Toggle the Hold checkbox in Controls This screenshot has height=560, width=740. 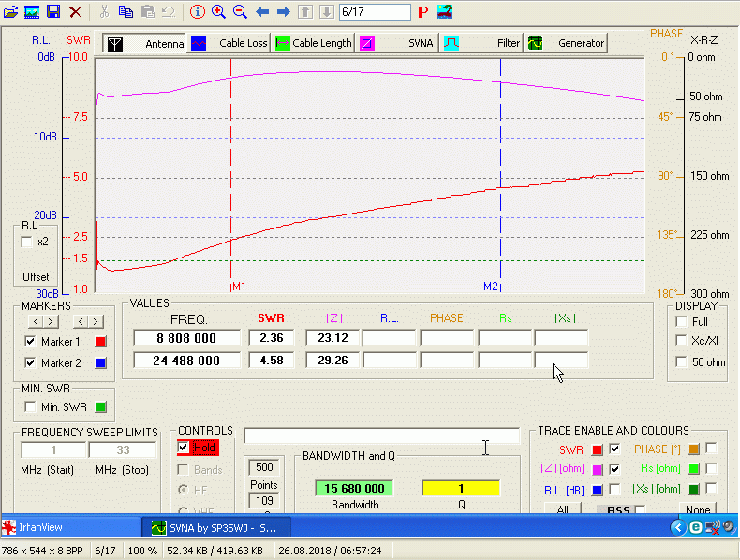coord(184,448)
